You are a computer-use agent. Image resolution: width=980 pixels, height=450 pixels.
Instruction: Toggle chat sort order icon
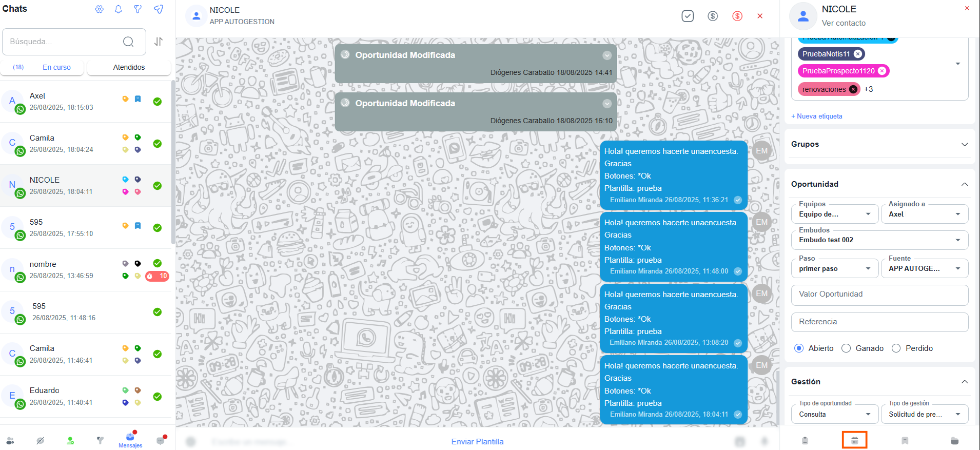tap(159, 42)
